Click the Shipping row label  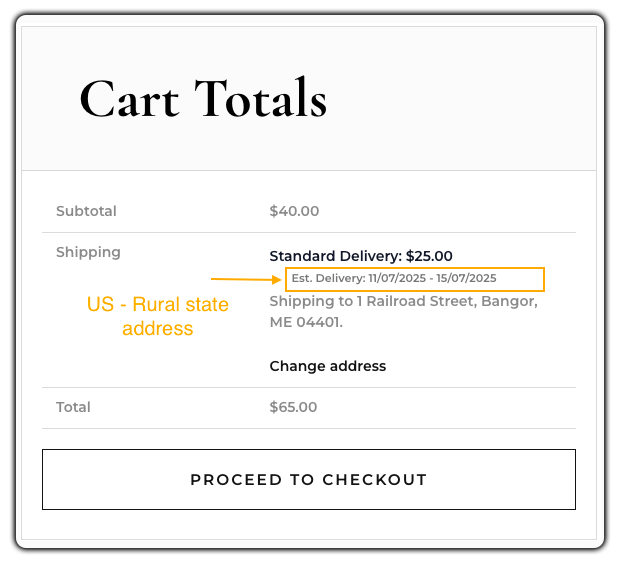coord(88,253)
